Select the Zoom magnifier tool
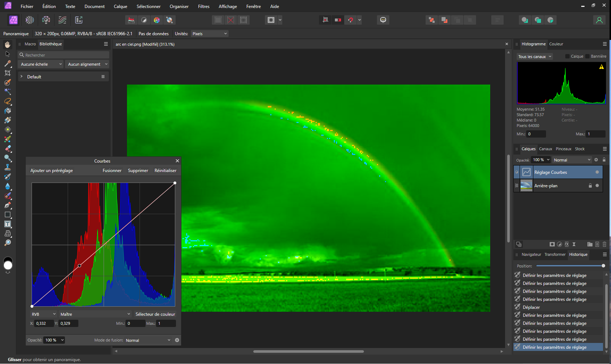611x364 pixels. click(8, 243)
